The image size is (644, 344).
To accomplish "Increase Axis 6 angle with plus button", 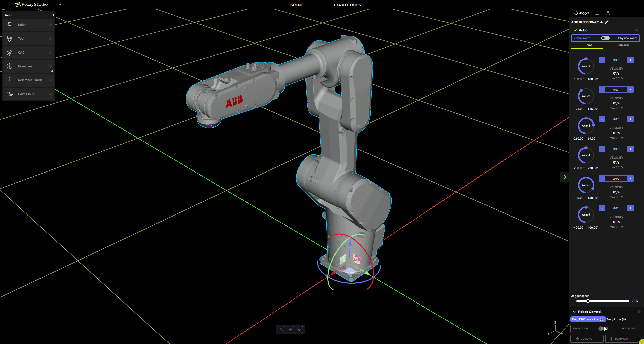I will tap(630, 208).
